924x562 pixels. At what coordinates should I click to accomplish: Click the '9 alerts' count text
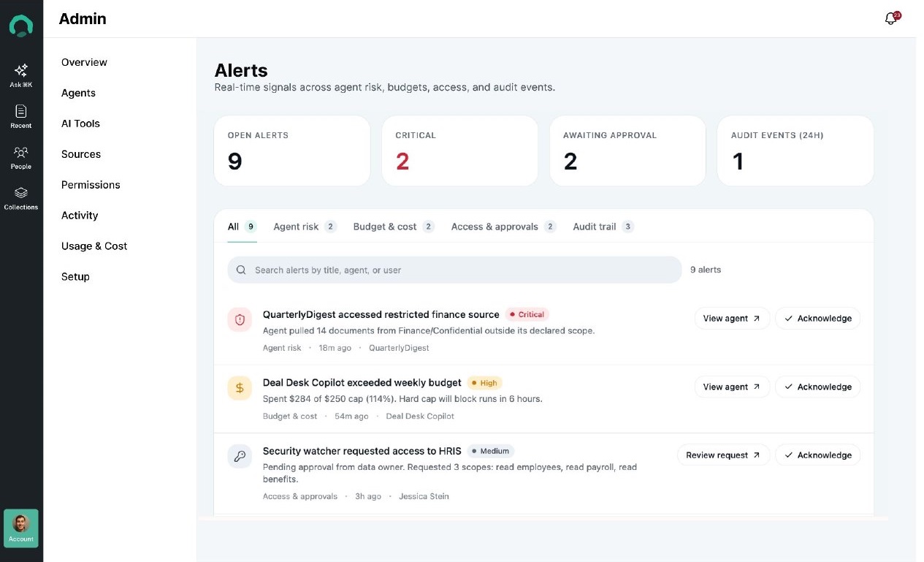pos(706,270)
